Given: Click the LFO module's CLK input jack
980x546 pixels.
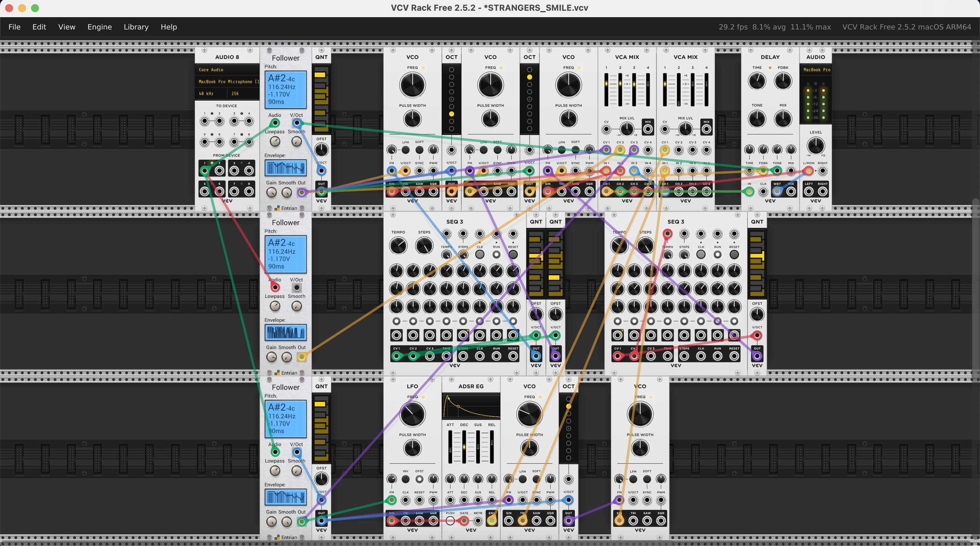Looking at the screenshot, I should click(405, 500).
